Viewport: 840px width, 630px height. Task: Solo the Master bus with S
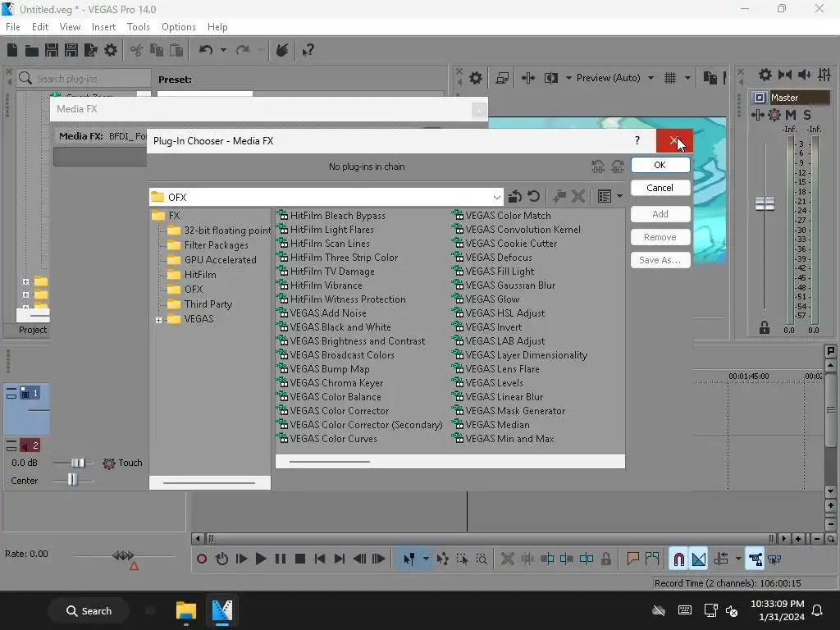(807, 115)
